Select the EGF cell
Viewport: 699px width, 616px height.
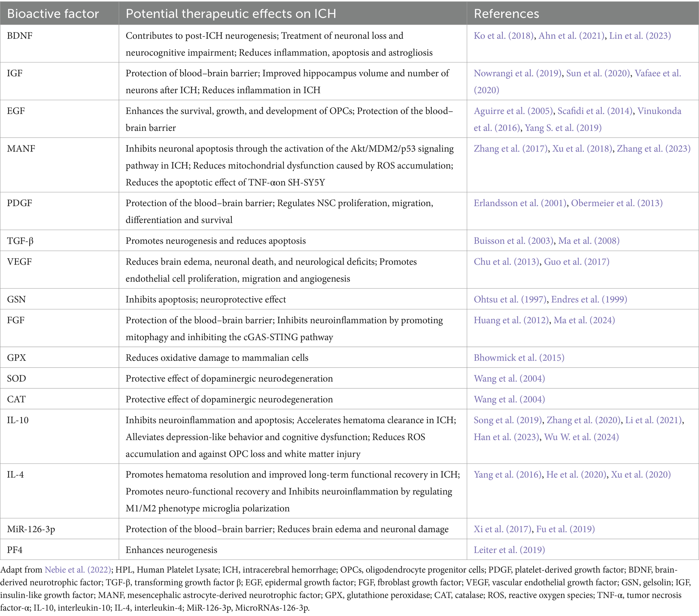60,119
